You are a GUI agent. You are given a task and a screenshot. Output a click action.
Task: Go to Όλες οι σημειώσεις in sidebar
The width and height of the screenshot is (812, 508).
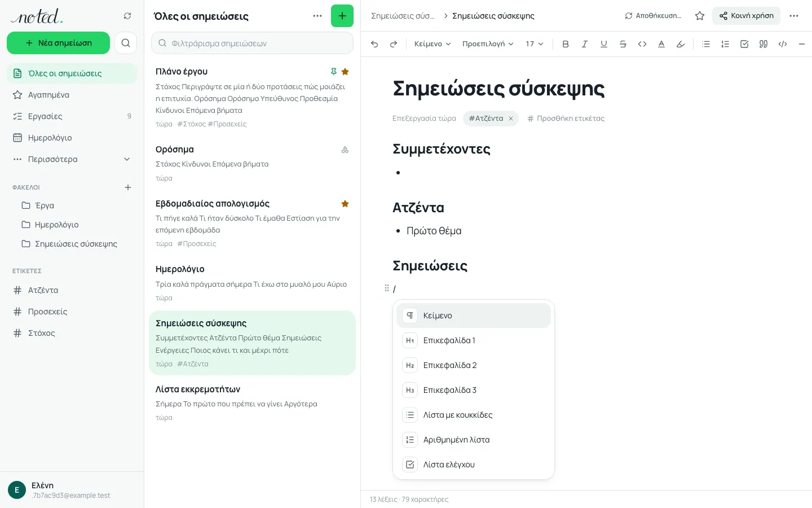72,73
